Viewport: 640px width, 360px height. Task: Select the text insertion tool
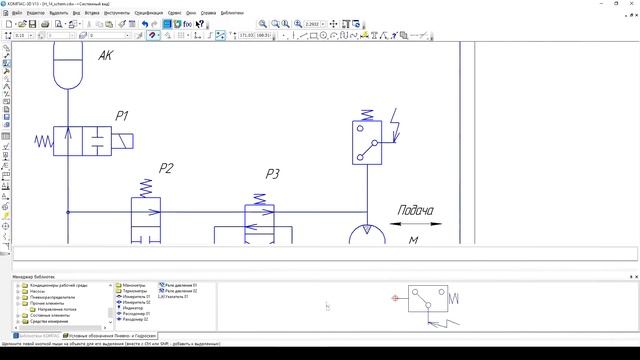point(374,36)
